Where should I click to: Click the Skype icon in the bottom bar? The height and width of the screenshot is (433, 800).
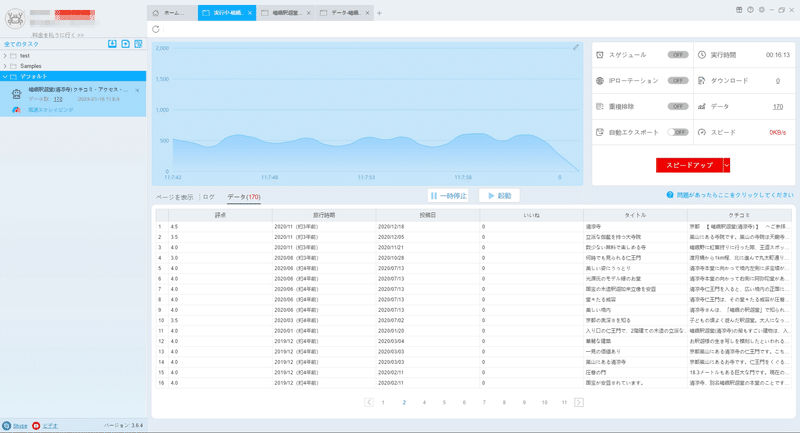point(7,426)
